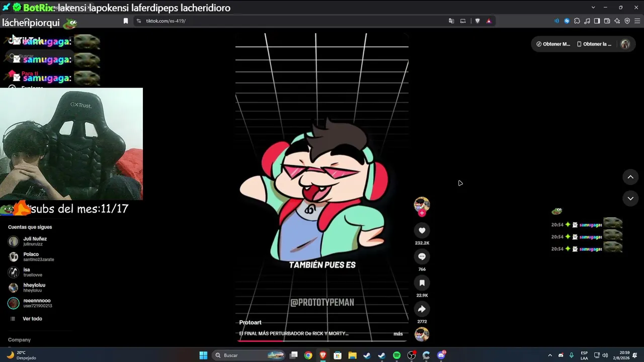This screenshot has width=644, height=362.
Task: Open Brave Shields lion icon
Action: (x=477, y=21)
